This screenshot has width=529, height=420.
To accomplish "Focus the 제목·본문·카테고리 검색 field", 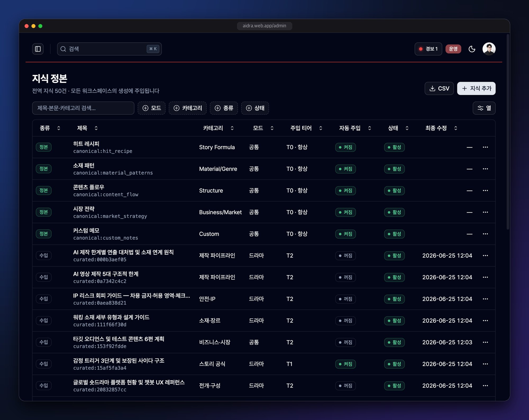I will click(83, 108).
